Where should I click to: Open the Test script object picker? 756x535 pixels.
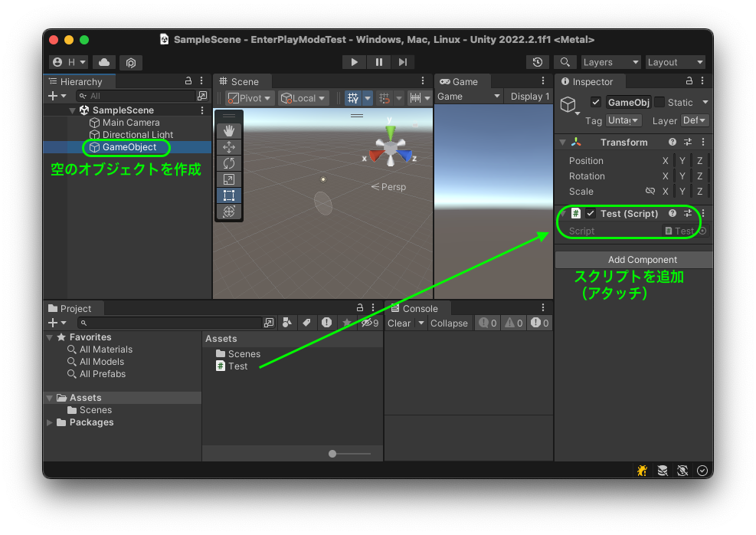[x=703, y=231]
